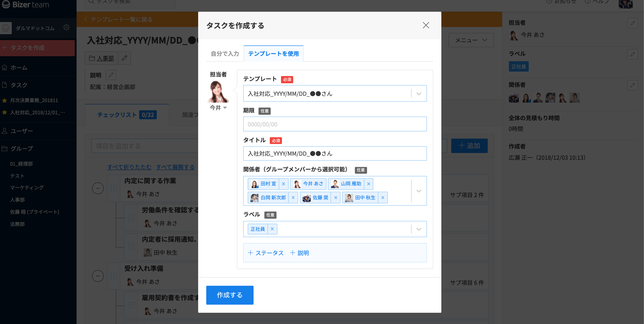644x324 pixels.
Task: Click すべて展開する link
Action: click(x=175, y=167)
